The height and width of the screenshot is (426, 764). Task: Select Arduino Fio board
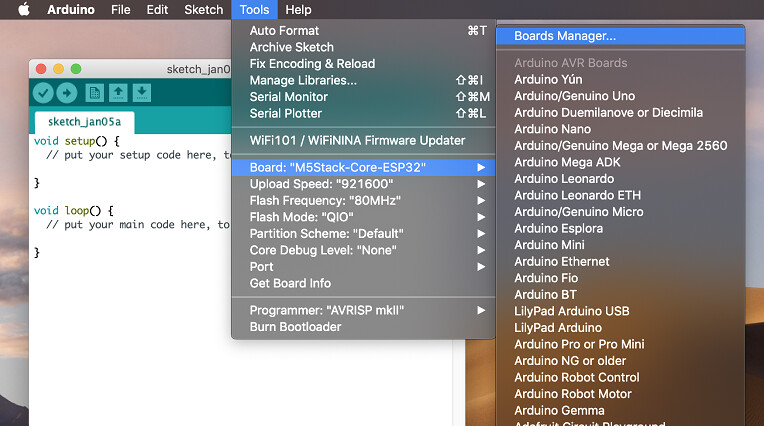pyautogui.click(x=620, y=278)
